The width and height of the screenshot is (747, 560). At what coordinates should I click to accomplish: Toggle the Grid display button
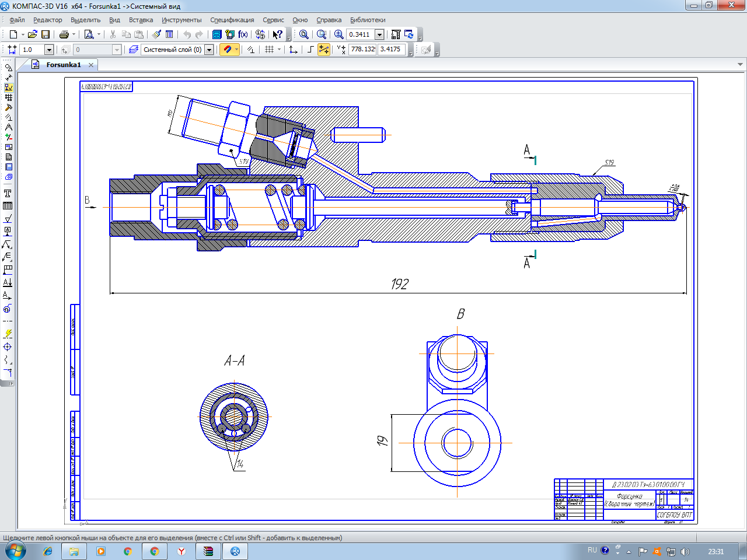[269, 50]
